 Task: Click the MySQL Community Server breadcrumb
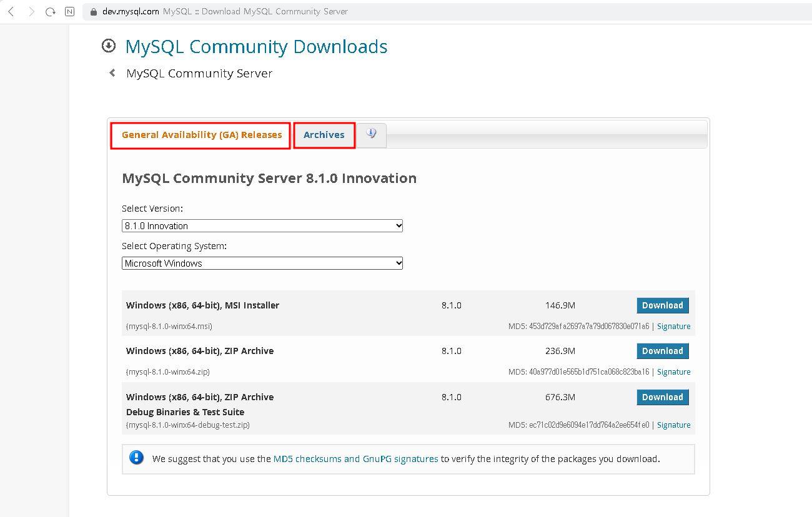[x=199, y=73]
